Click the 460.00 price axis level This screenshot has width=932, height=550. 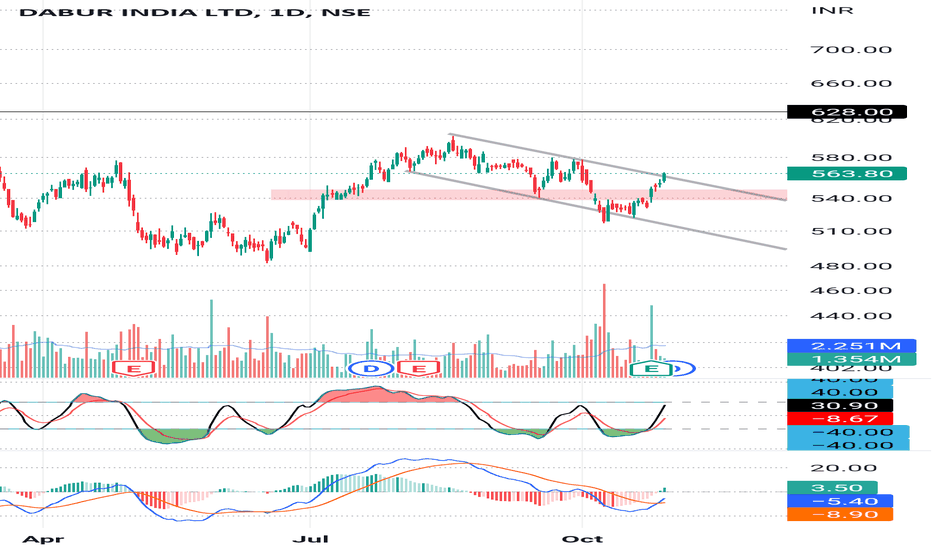[852, 290]
